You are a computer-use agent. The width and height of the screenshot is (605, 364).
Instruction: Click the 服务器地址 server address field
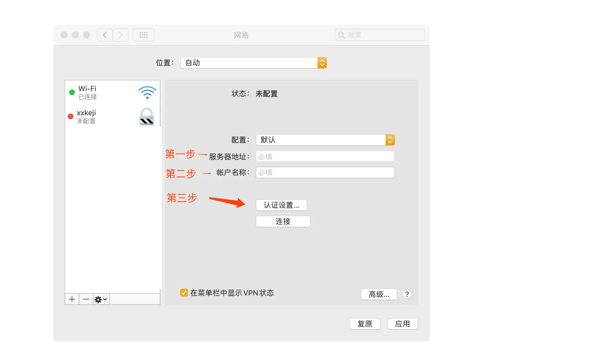click(325, 156)
